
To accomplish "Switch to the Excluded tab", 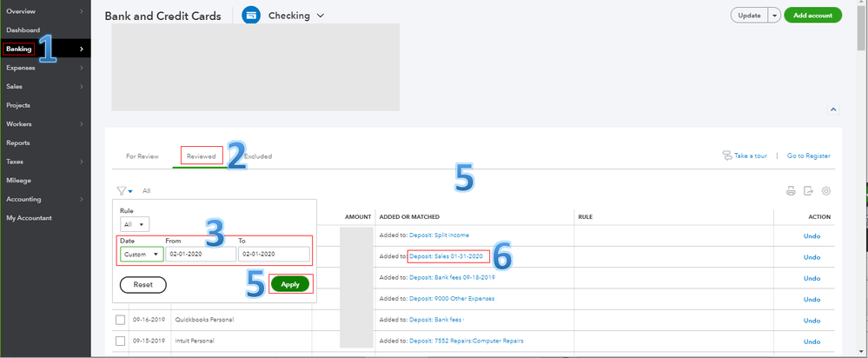I will (258, 156).
